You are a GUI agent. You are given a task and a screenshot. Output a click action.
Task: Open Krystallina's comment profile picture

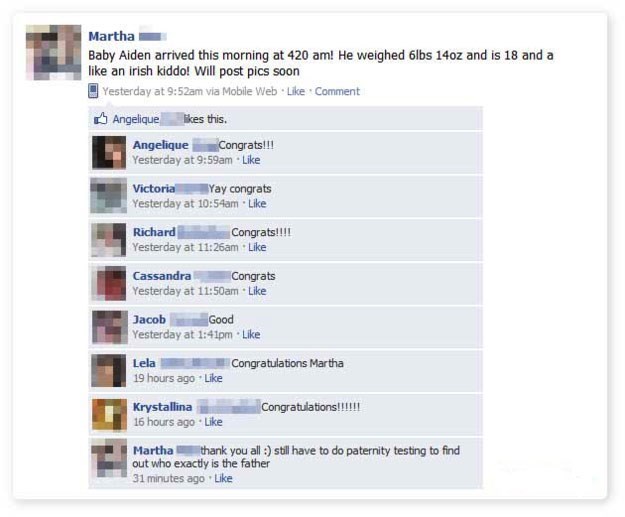pyautogui.click(x=109, y=415)
